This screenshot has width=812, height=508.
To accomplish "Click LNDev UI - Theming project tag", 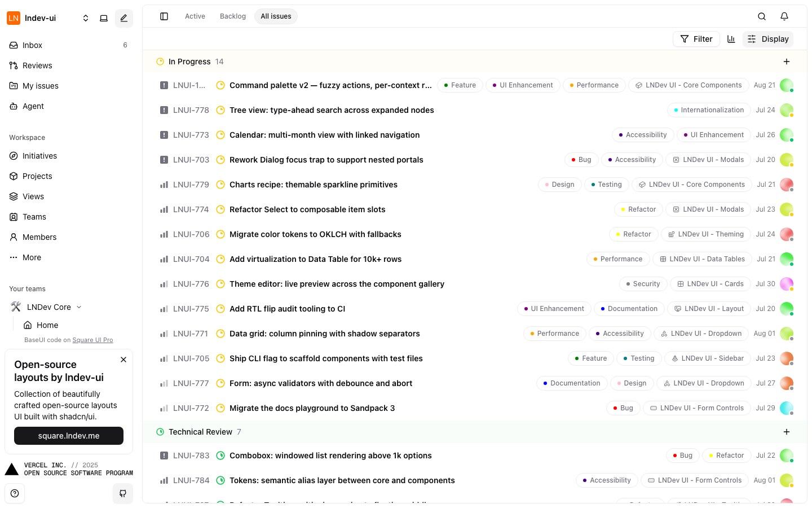I will pos(706,234).
